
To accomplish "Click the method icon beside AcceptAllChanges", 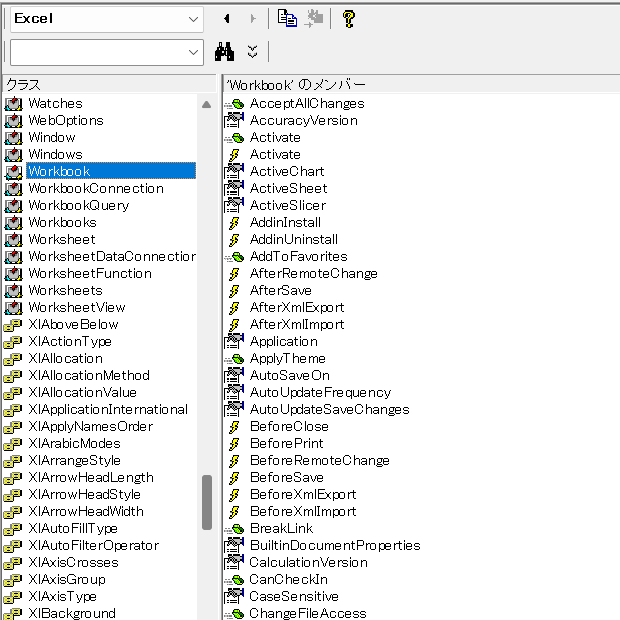I will pos(234,104).
